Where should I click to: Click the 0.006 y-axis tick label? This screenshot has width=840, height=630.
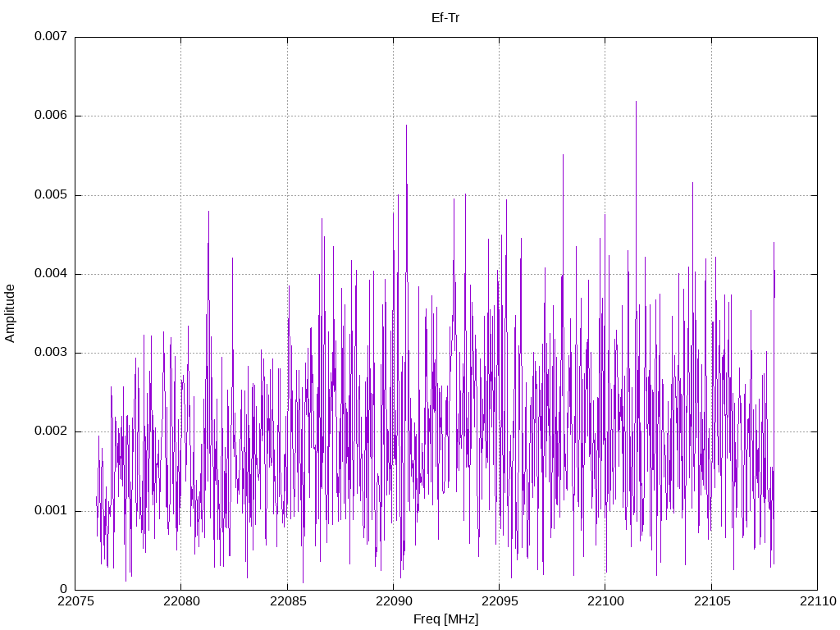tap(51, 115)
